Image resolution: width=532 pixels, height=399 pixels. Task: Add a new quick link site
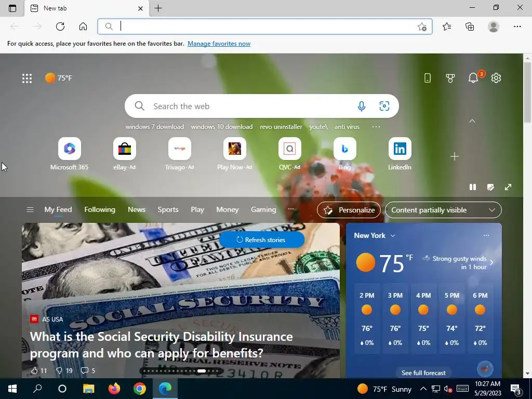pyautogui.click(x=454, y=156)
